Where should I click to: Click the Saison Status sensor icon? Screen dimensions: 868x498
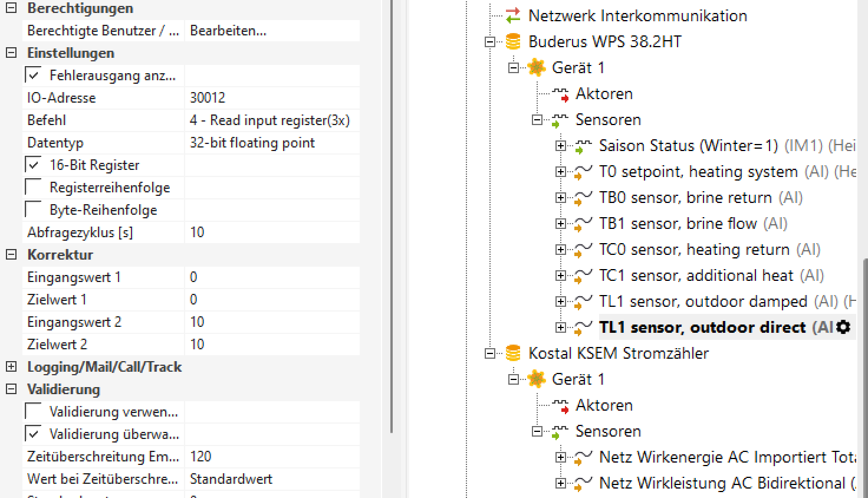coord(584,146)
